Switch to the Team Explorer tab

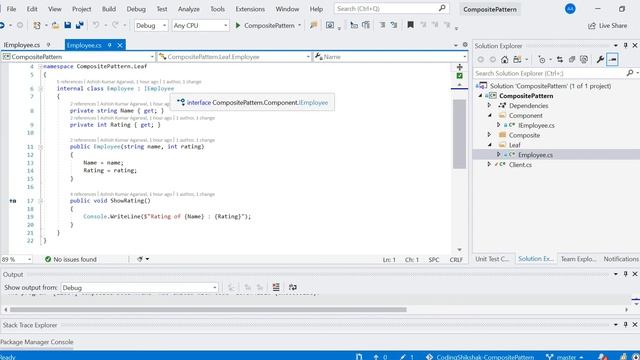578,259
